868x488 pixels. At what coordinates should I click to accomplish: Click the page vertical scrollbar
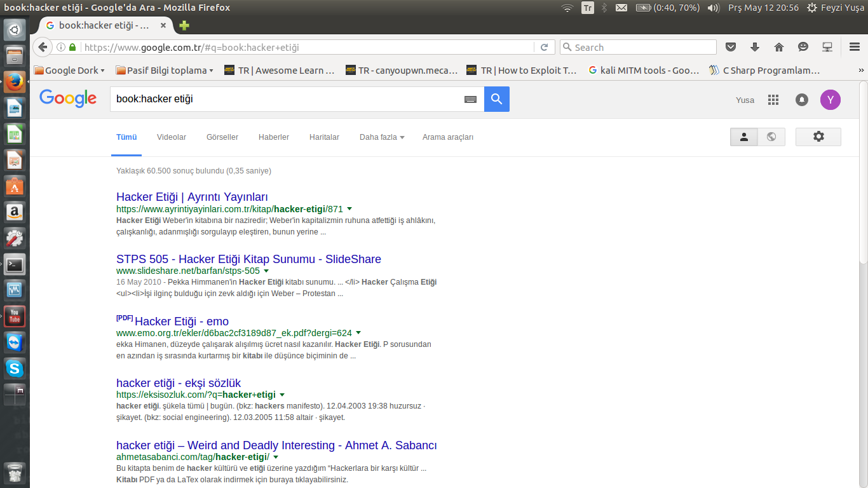tap(862, 172)
